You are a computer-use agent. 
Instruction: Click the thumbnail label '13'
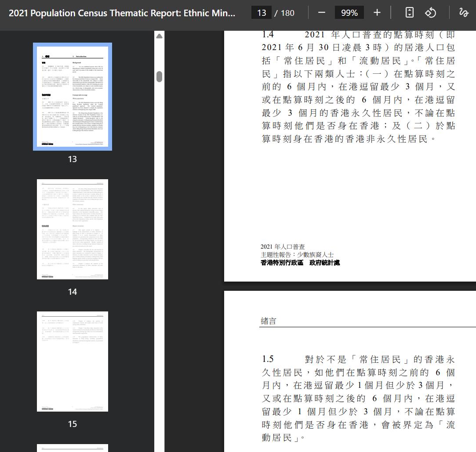pyautogui.click(x=73, y=159)
